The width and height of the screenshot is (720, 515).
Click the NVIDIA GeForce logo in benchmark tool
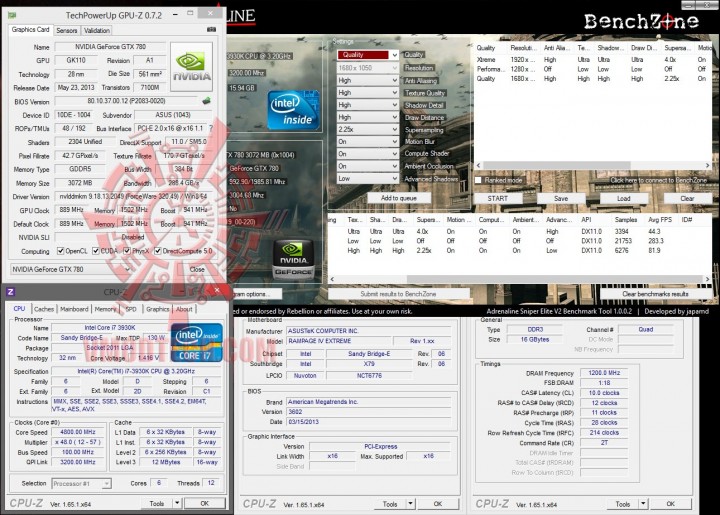[293, 260]
